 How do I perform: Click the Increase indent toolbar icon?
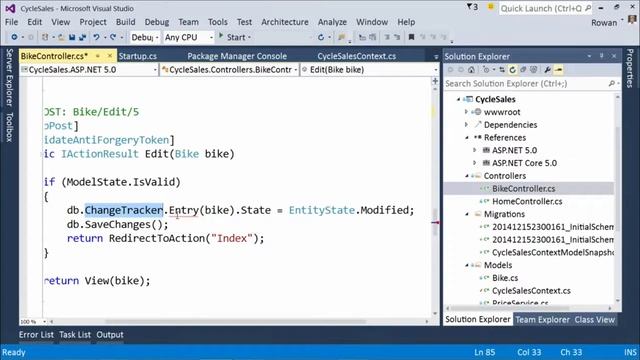(397, 37)
